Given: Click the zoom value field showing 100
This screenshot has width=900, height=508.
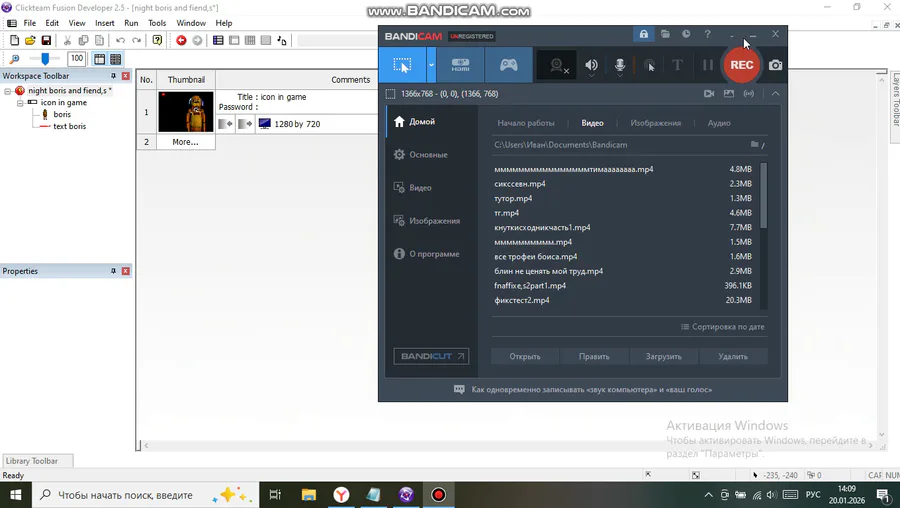Looking at the screenshot, I should click(77, 59).
